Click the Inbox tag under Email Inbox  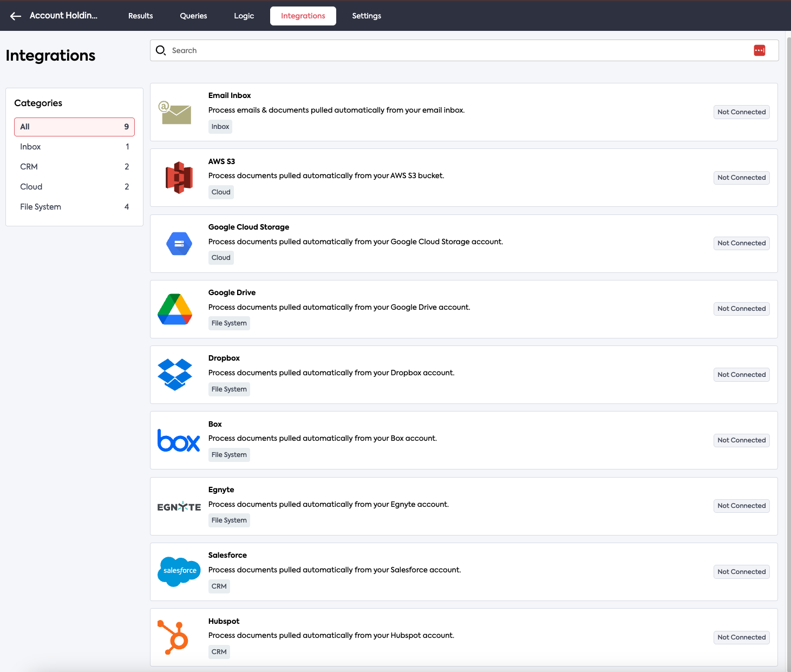pyautogui.click(x=220, y=127)
